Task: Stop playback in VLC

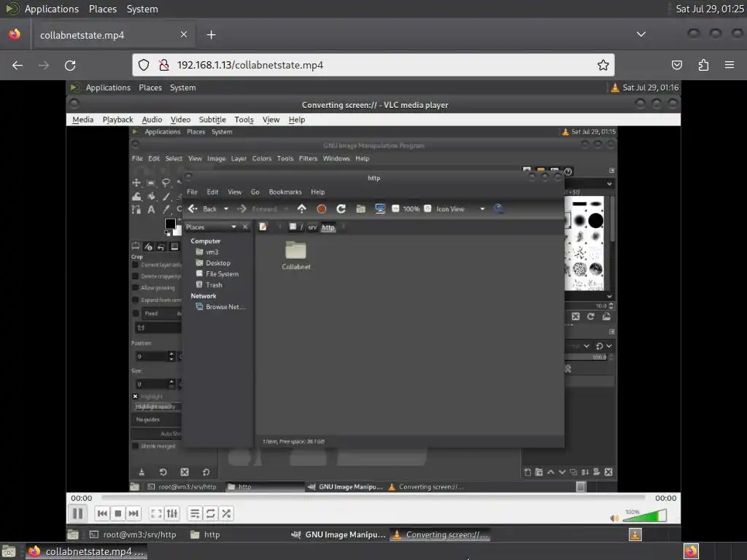Action: [x=117, y=513]
